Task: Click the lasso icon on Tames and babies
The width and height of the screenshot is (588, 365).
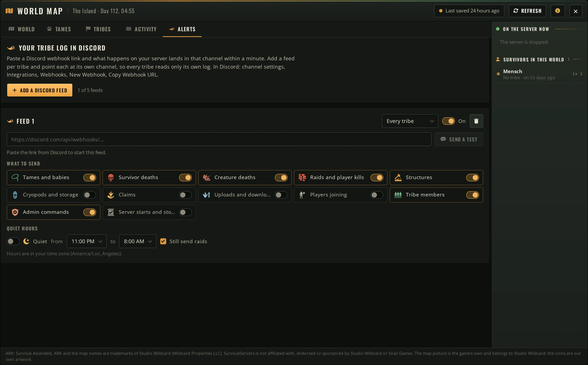Action: coord(15,177)
